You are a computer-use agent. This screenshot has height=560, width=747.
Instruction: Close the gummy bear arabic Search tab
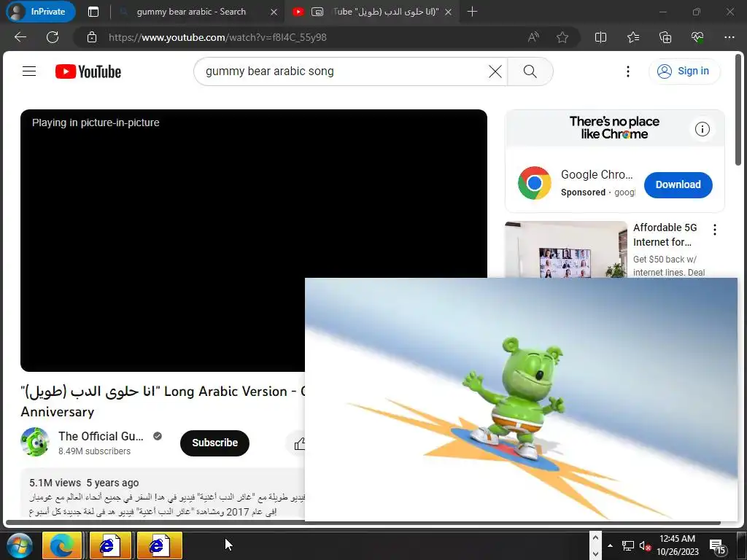274,12
